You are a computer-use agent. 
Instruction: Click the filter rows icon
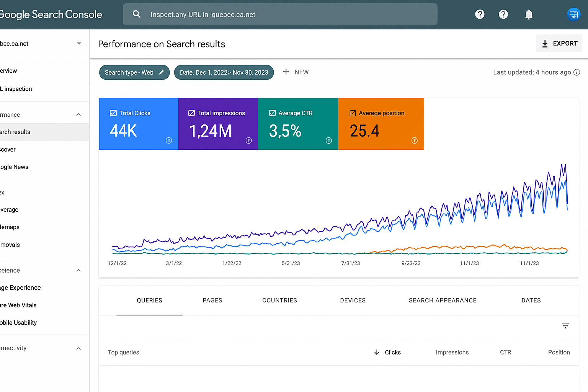(565, 326)
